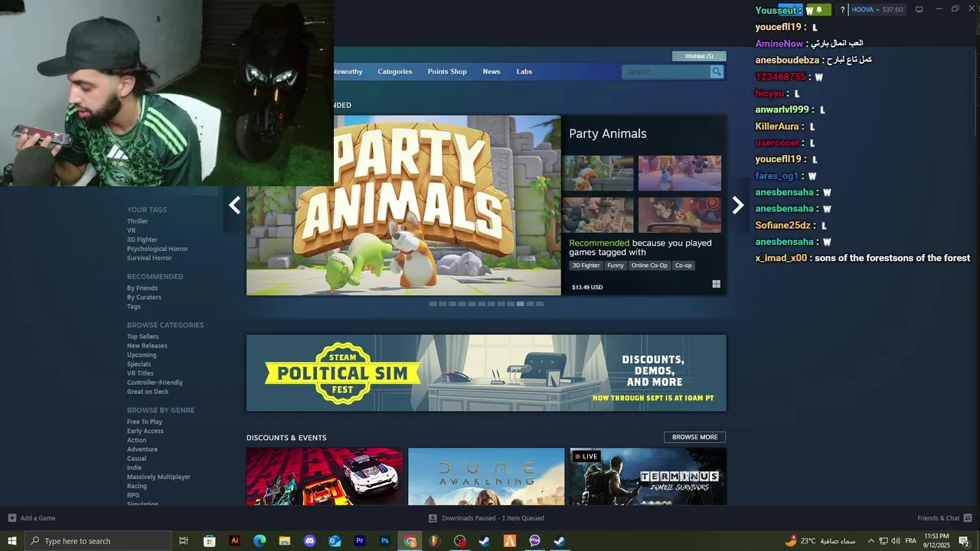This screenshot has width=980, height=551.
Task: Open FL Studio from taskbar
Action: click(434, 541)
